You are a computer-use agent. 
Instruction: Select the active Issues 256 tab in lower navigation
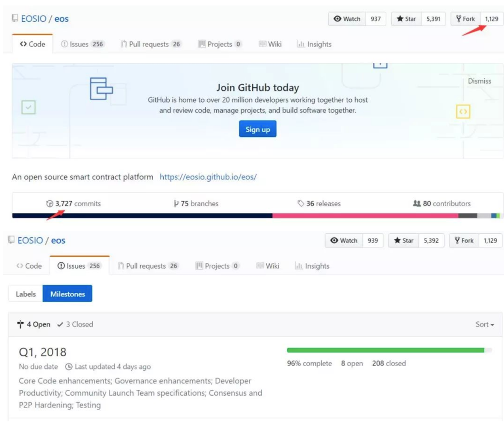pos(80,266)
